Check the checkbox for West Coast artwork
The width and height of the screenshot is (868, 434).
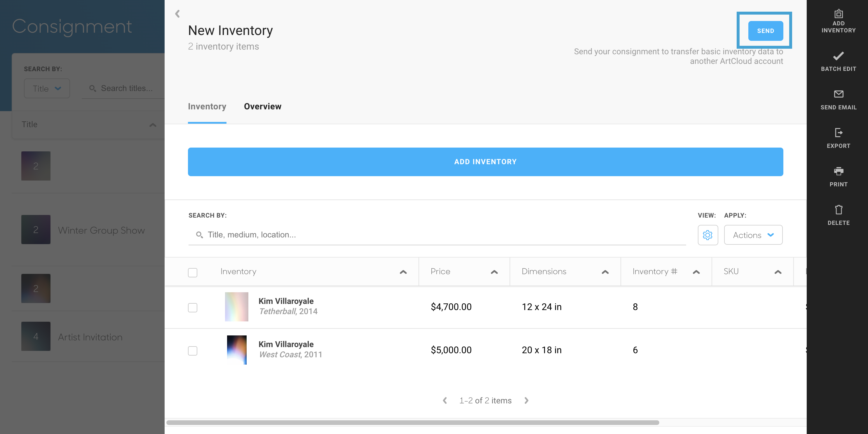click(192, 350)
